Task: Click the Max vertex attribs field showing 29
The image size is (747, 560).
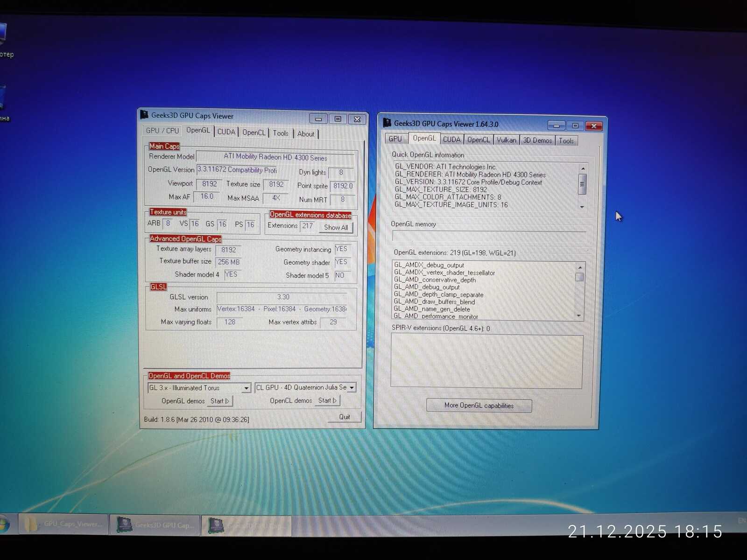Action: coord(333,322)
